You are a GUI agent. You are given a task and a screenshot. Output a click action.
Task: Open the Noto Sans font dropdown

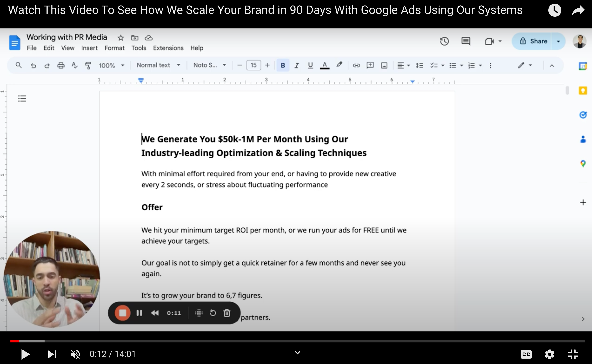point(210,65)
